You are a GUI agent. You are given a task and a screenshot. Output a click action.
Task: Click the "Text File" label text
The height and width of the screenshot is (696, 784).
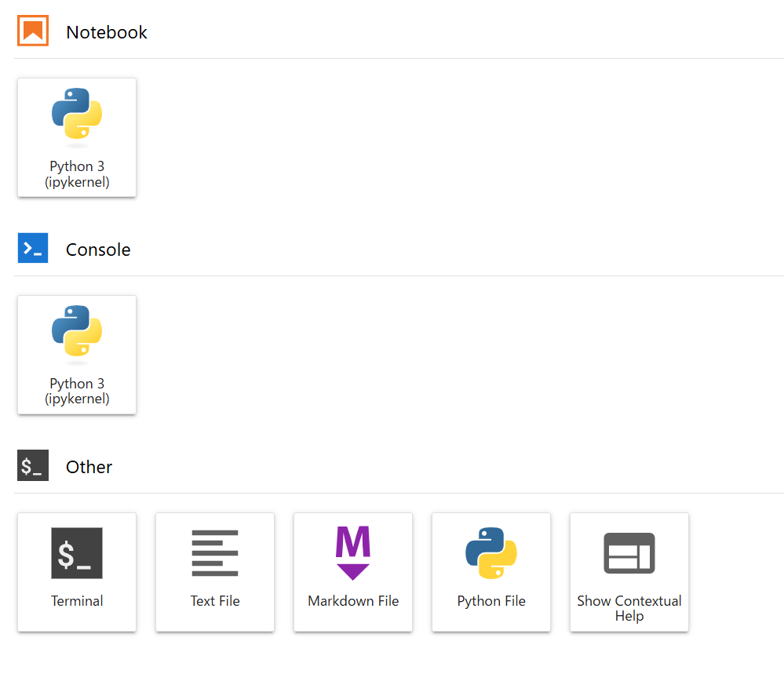point(215,601)
